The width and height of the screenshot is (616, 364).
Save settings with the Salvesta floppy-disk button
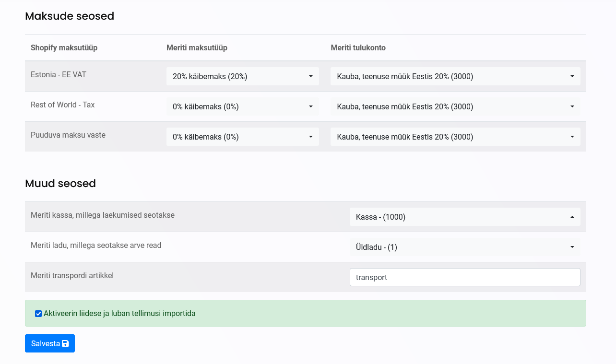(x=50, y=343)
